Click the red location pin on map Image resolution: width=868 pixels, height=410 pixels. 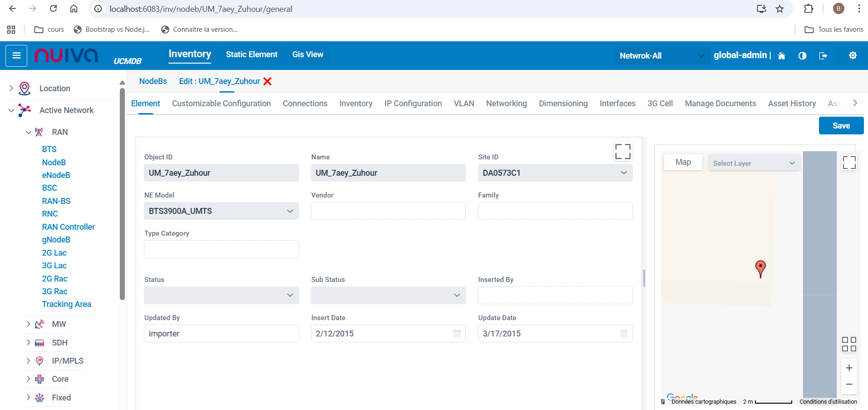click(x=760, y=268)
